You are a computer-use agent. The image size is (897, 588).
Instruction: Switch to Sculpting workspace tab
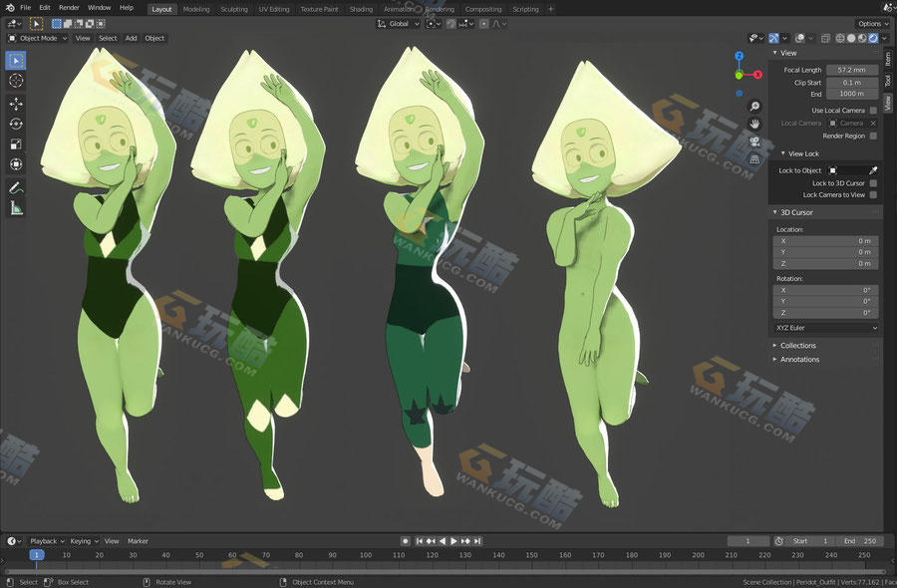[x=234, y=9]
